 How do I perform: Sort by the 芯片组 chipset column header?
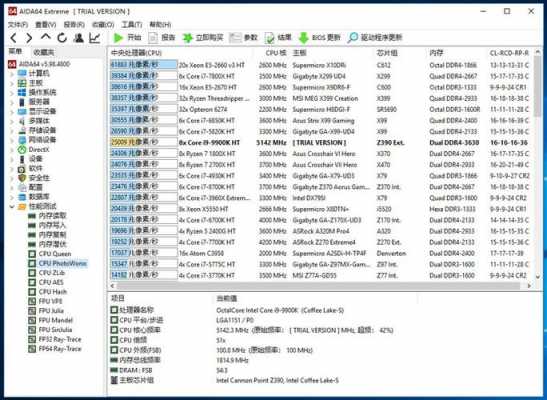point(387,53)
